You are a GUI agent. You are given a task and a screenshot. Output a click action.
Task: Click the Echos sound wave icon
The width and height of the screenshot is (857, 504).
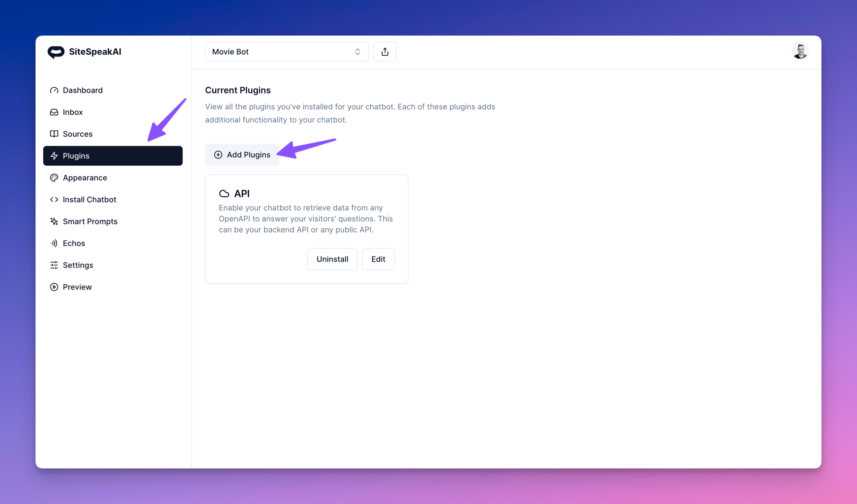pos(54,243)
